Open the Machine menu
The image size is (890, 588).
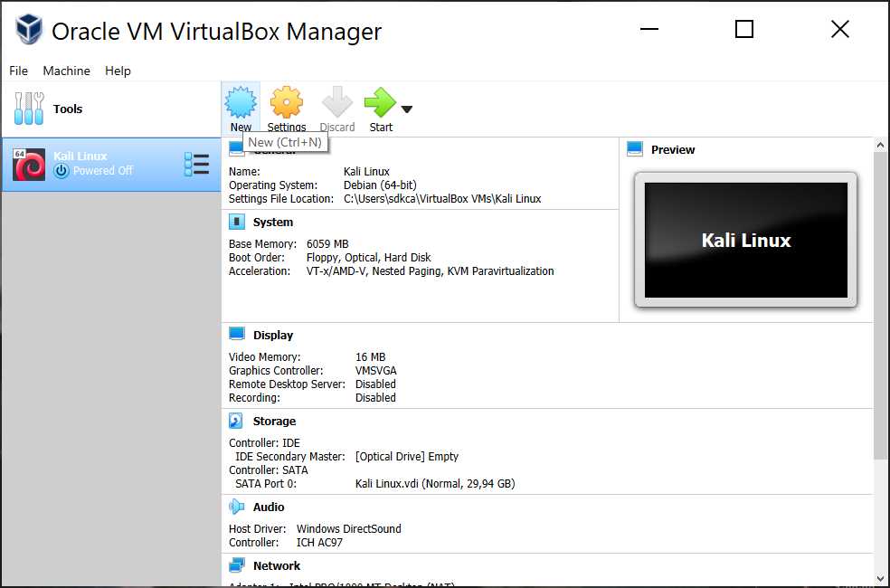tap(66, 71)
